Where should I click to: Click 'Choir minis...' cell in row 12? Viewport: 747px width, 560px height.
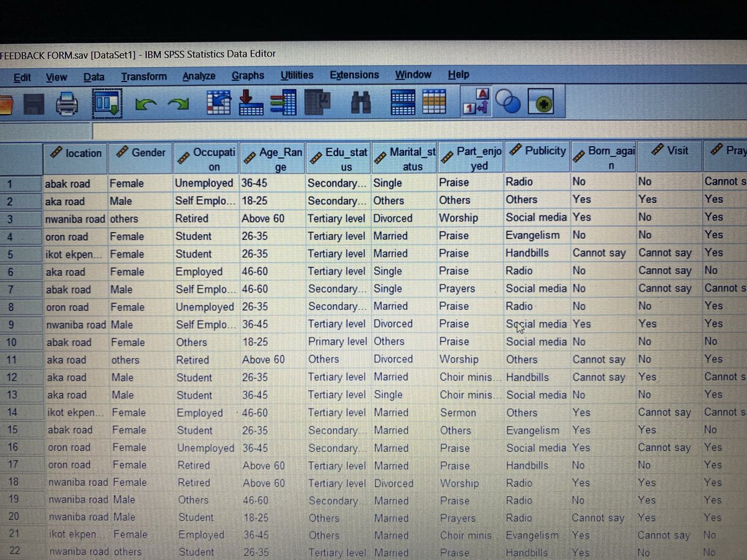pyautogui.click(x=471, y=377)
